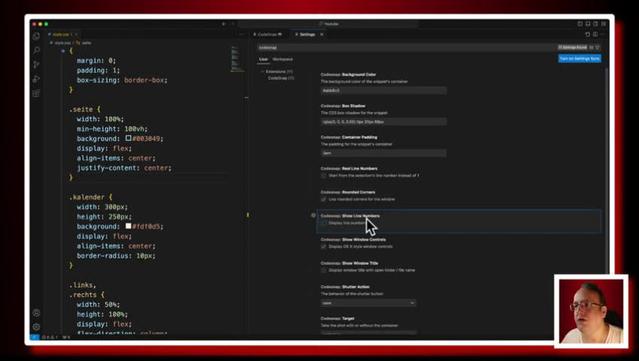Image resolution: width=639 pixels, height=361 pixels.
Task: Click the 'Settings Found' count badge
Action: (573, 48)
